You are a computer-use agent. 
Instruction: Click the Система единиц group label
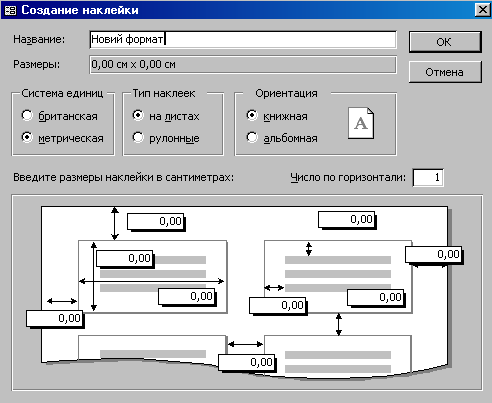click(x=62, y=93)
